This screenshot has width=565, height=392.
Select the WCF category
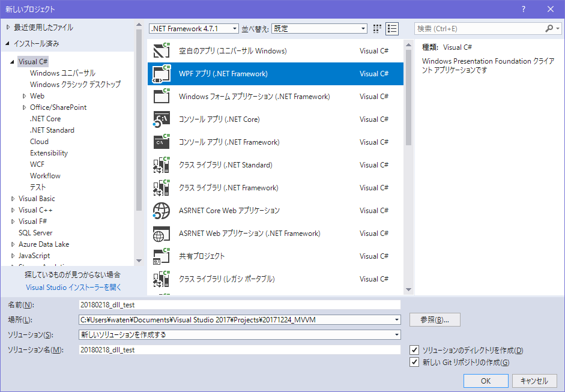tap(37, 164)
